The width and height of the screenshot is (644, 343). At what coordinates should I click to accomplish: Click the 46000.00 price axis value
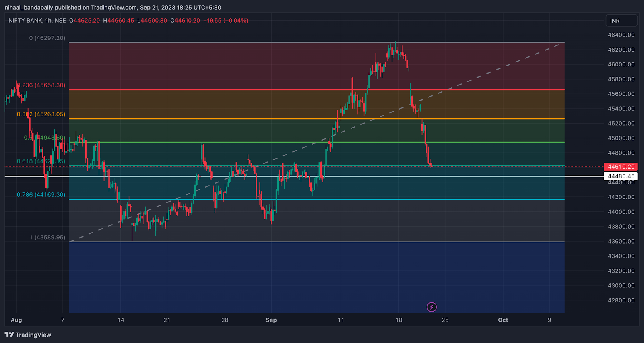point(621,64)
